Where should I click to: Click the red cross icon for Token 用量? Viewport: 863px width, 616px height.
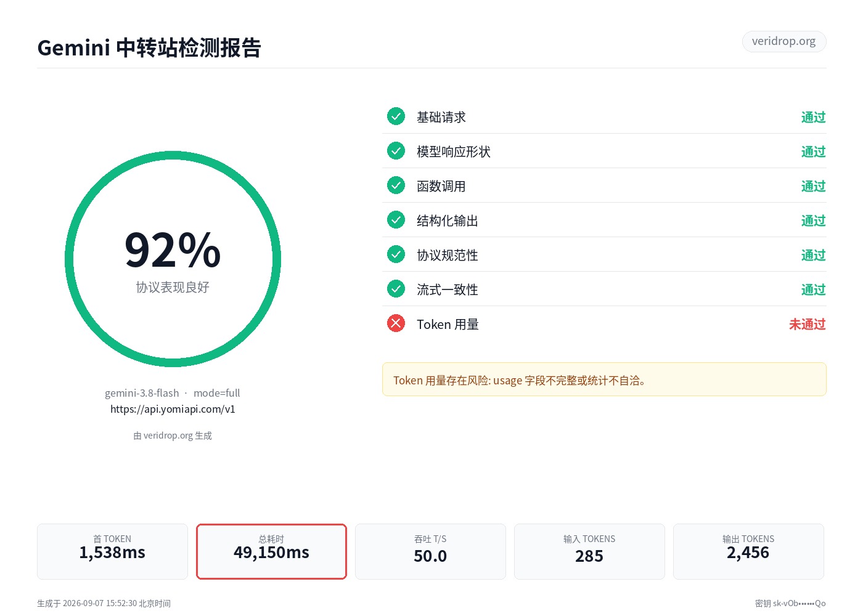pyautogui.click(x=396, y=323)
